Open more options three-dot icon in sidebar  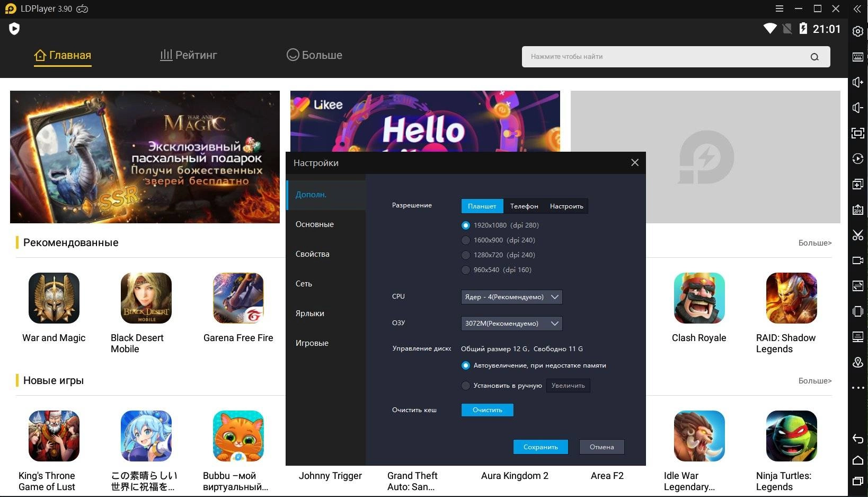pyautogui.click(x=857, y=388)
